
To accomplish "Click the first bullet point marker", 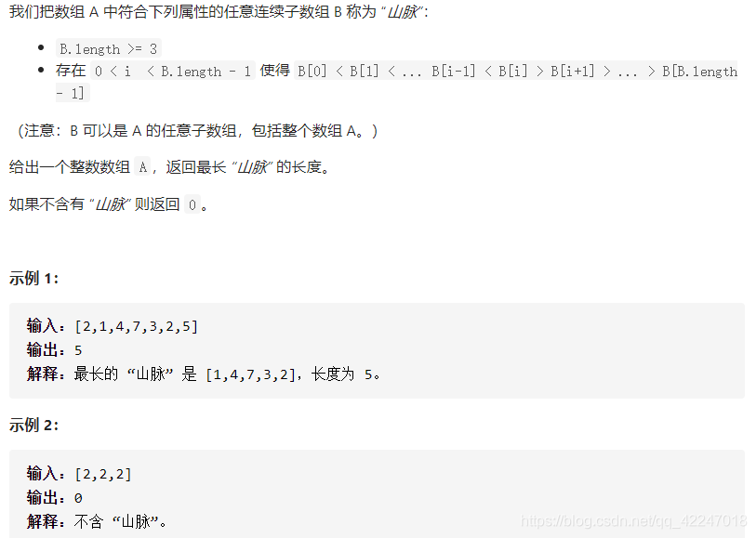I will pos(41,47).
